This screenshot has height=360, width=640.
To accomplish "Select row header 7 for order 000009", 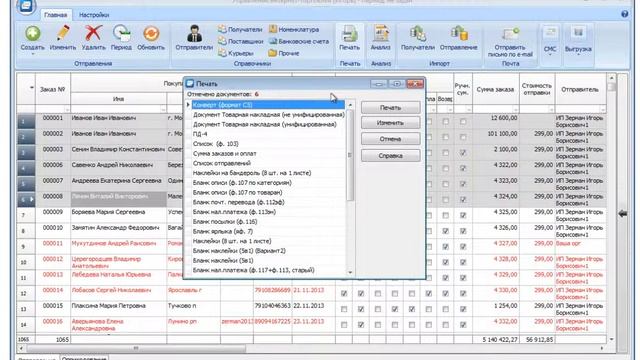I will [x=26, y=216].
